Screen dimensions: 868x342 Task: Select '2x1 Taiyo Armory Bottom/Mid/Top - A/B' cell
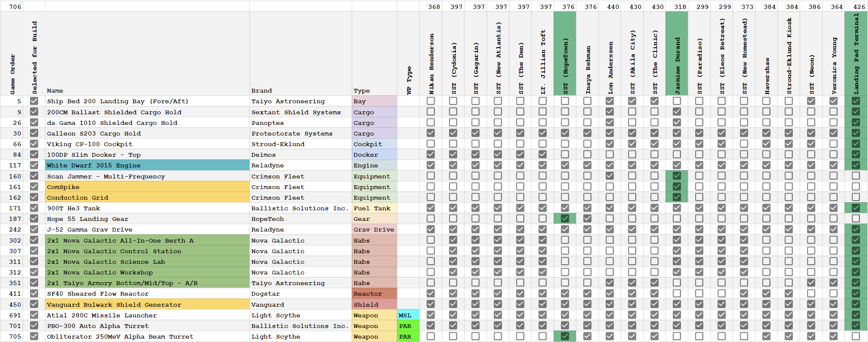148,283
